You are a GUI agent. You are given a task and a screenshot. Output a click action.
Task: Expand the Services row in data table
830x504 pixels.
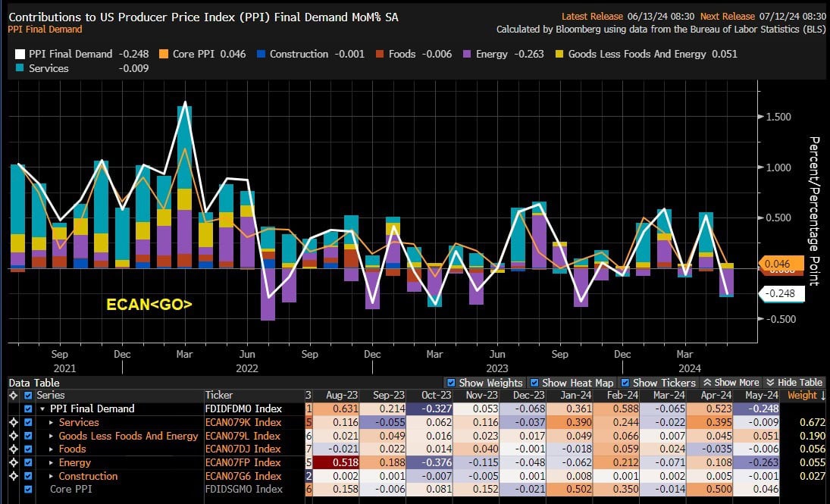click(x=52, y=423)
